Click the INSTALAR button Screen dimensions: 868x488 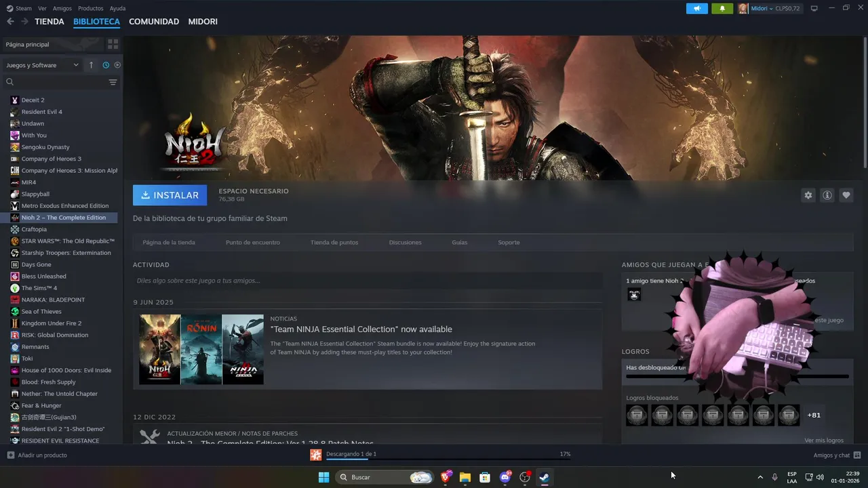(170, 195)
